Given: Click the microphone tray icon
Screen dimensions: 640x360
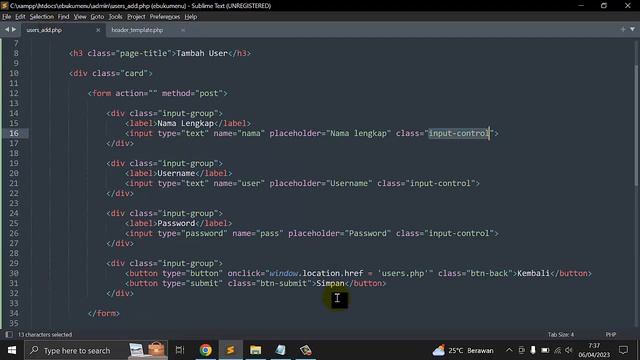Looking at the screenshot, I should pyautogui.click(x=533, y=350).
